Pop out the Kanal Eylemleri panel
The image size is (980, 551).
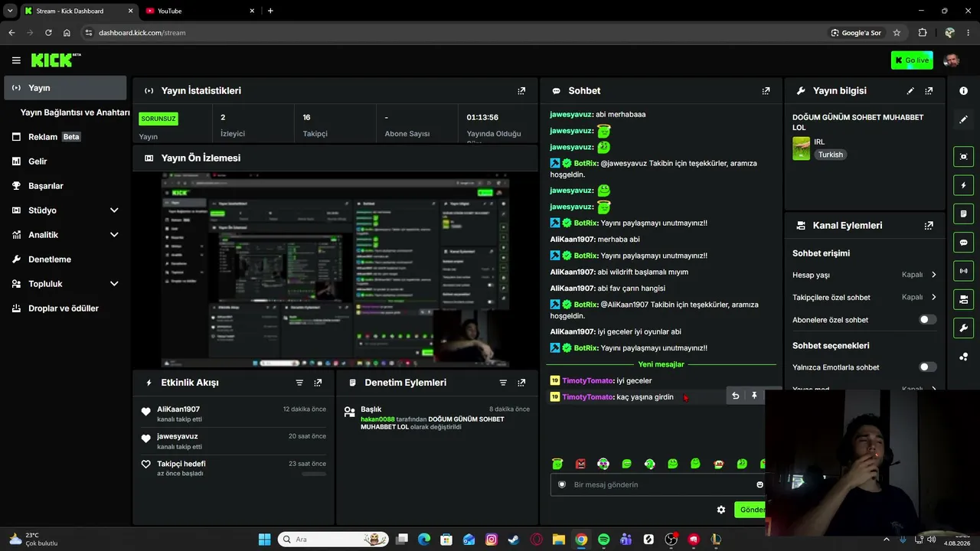pos(929,226)
